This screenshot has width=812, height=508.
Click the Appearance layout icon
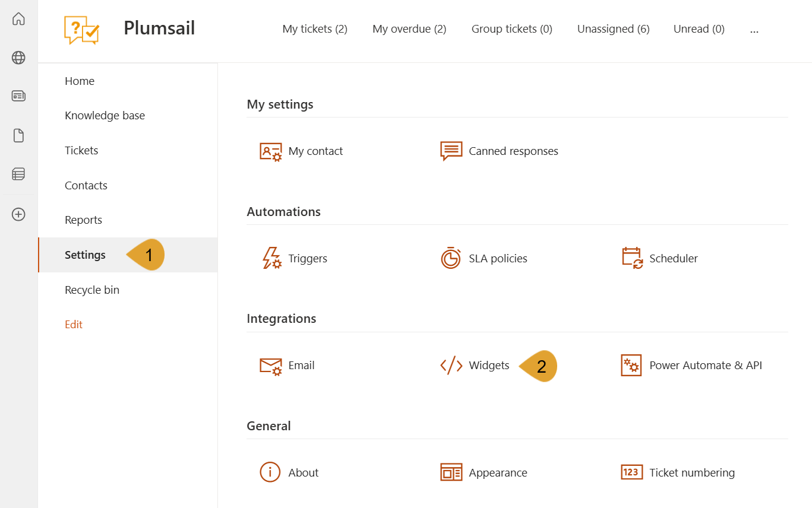point(451,472)
